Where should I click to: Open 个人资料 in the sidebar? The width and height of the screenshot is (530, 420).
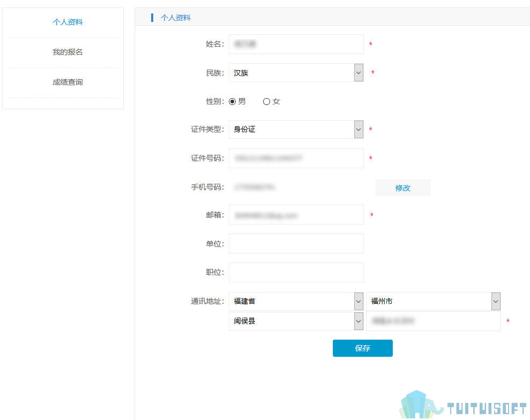[68, 22]
